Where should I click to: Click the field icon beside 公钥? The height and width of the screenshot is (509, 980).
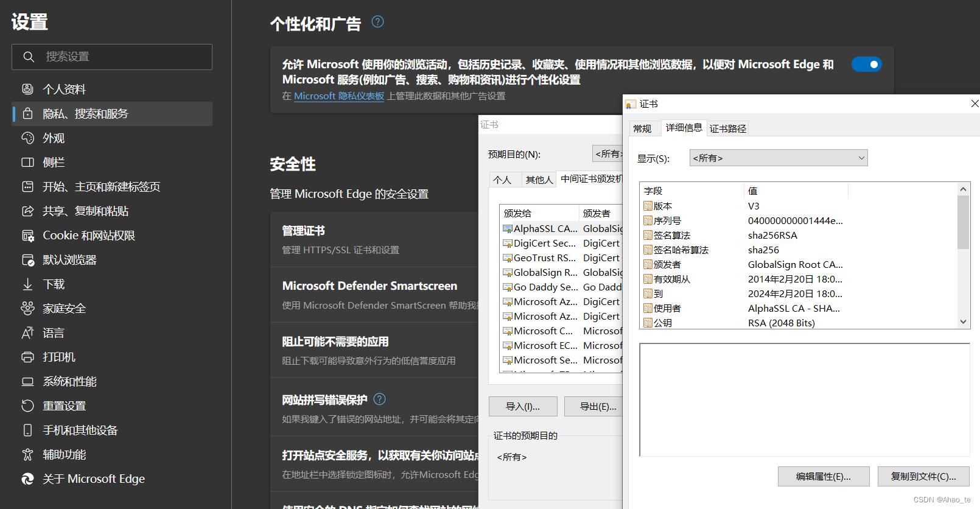pyautogui.click(x=648, y=323)
